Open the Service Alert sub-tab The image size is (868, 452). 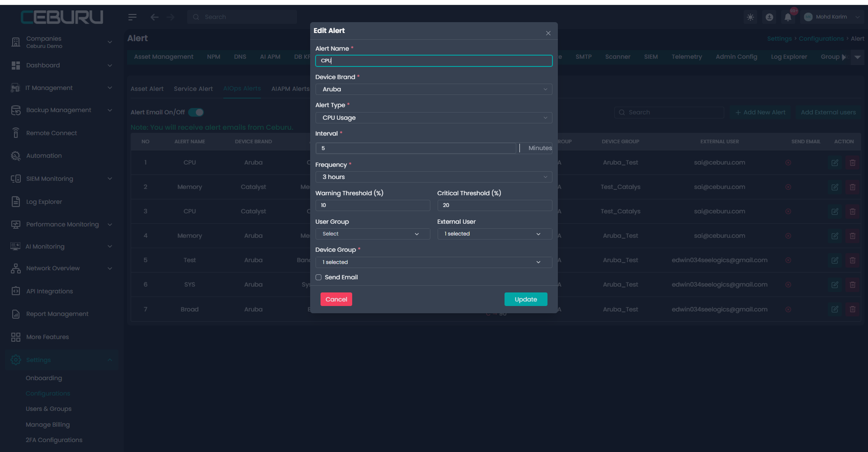[x=193, y=89]
